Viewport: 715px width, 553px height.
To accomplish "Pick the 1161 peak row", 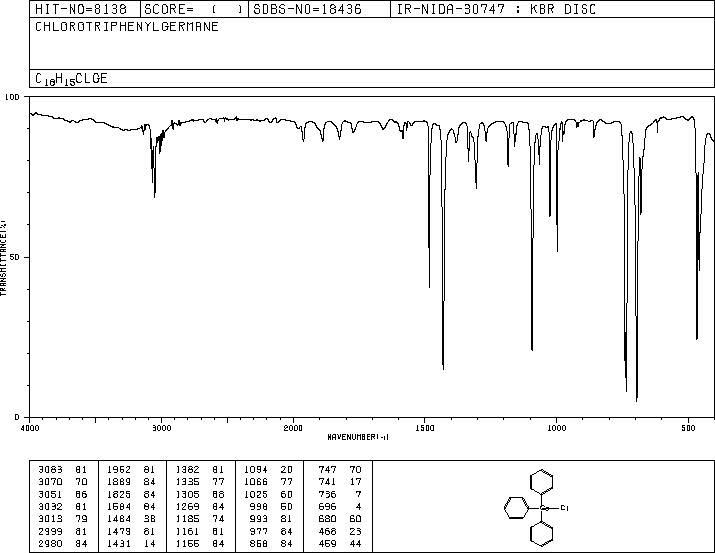I will pyautogui.click(x=200, y=532).
